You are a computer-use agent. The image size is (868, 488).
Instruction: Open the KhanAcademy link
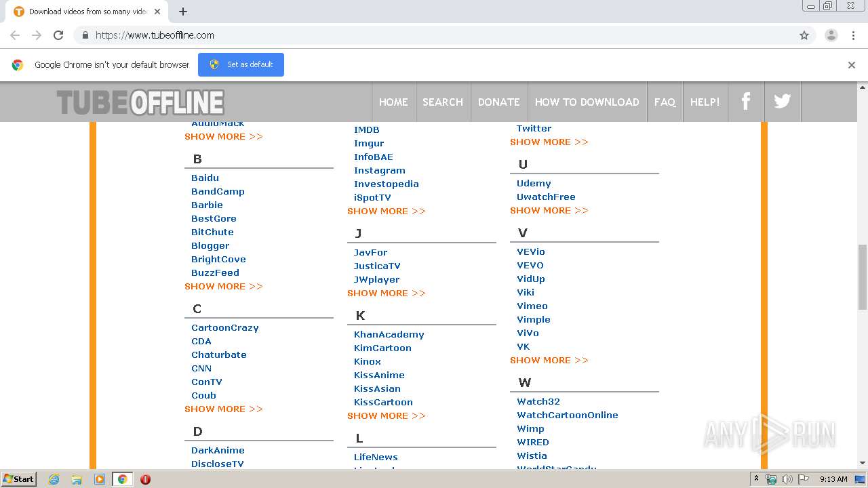coord(389,334)
